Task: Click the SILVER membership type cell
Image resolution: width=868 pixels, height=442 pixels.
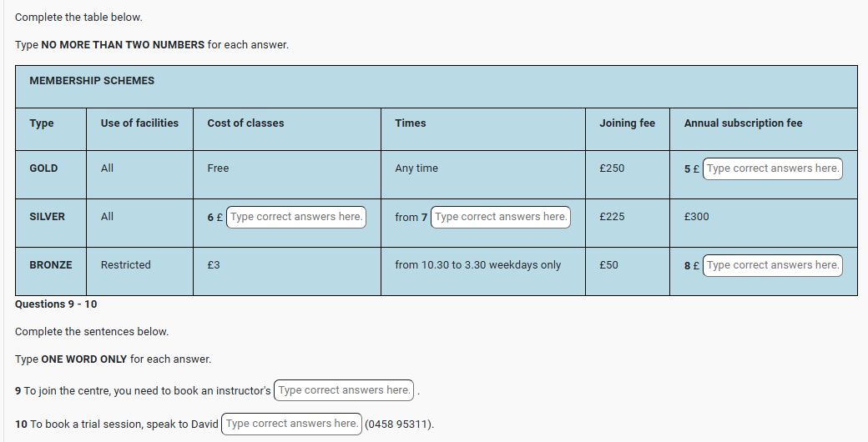Action: pyautogui.click(x=47, y=217)
